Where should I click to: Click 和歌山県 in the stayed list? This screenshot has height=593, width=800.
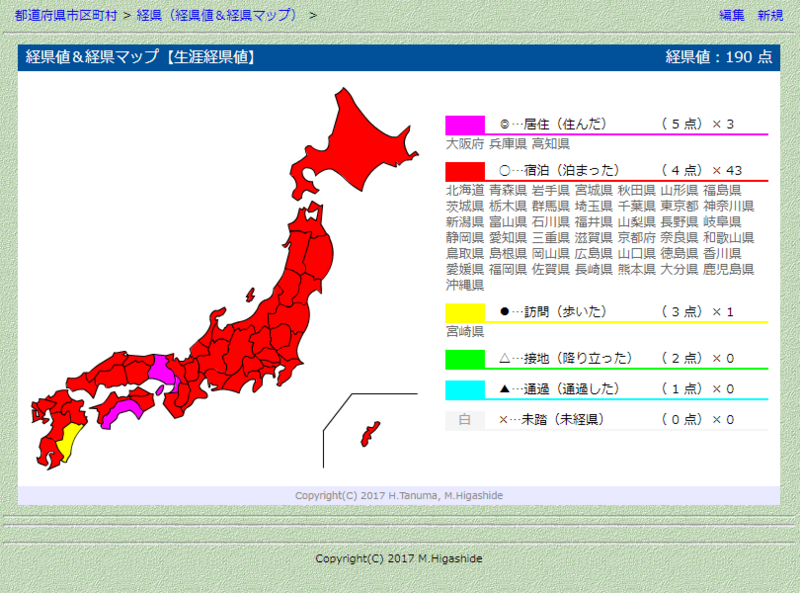point(728,238)
